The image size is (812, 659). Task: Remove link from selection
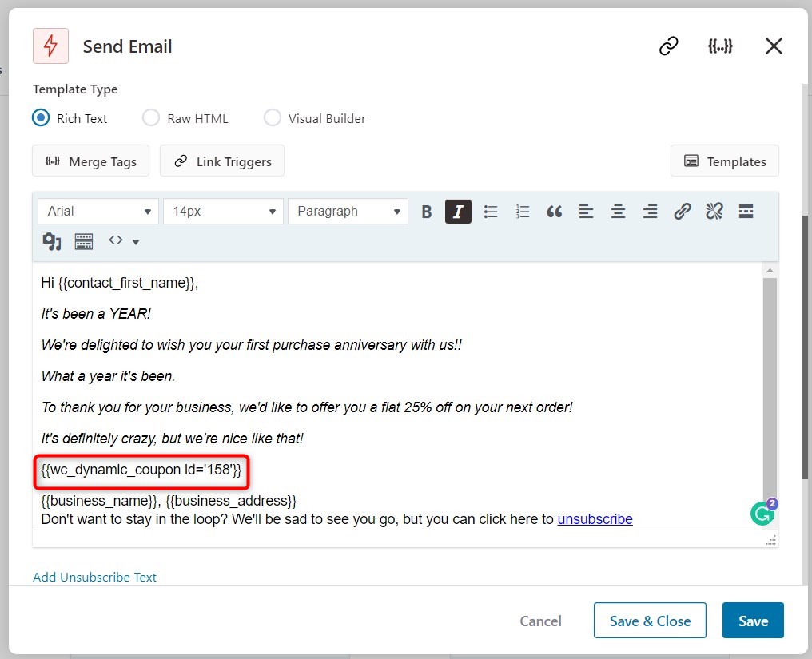point(714,211)
